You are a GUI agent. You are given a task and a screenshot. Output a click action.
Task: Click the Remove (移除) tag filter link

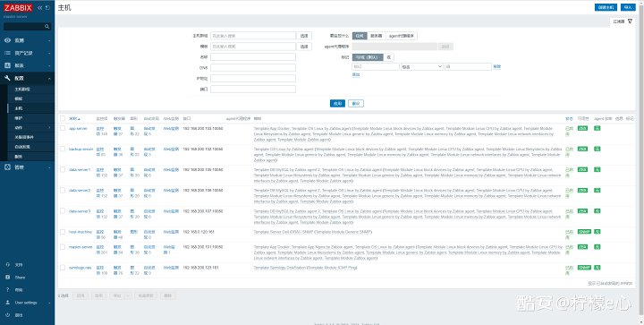point(497,66)
